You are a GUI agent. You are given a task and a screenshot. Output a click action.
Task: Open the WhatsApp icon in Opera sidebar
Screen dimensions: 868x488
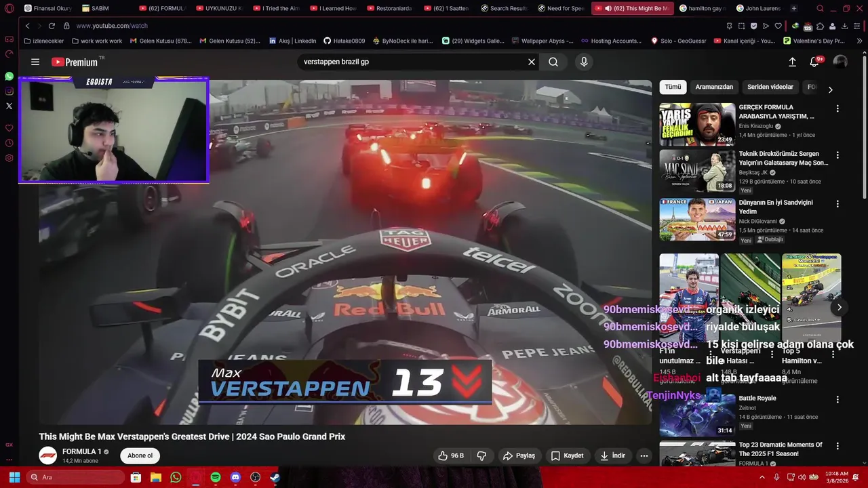point(9,76)
